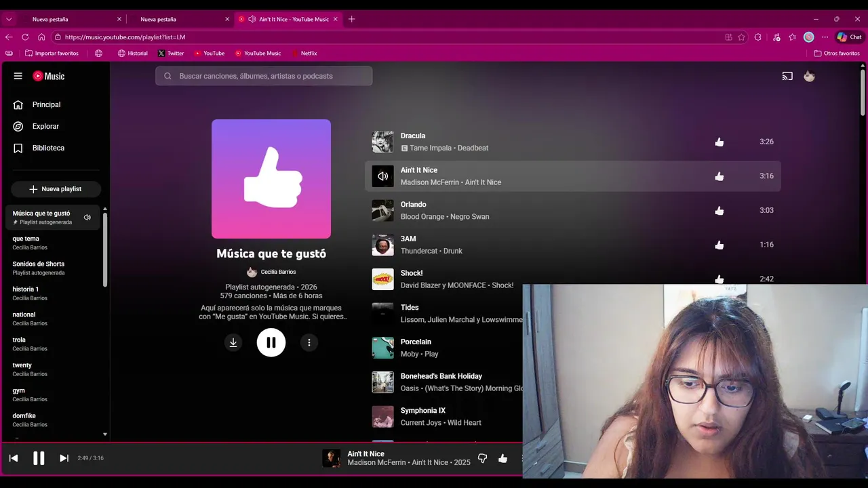Open Tame Impala artist link
The width and height of the screenshot is (868, 488).
(431, 148)
